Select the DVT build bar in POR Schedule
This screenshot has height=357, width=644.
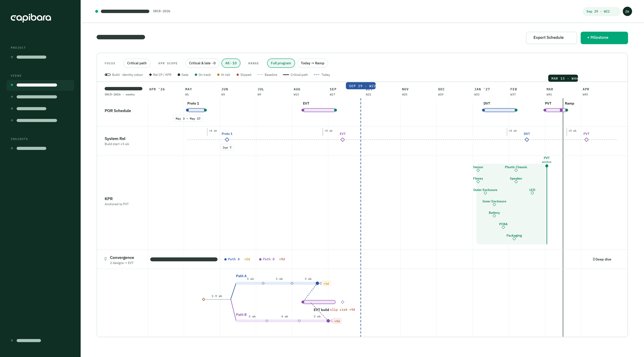click(500, 110)
